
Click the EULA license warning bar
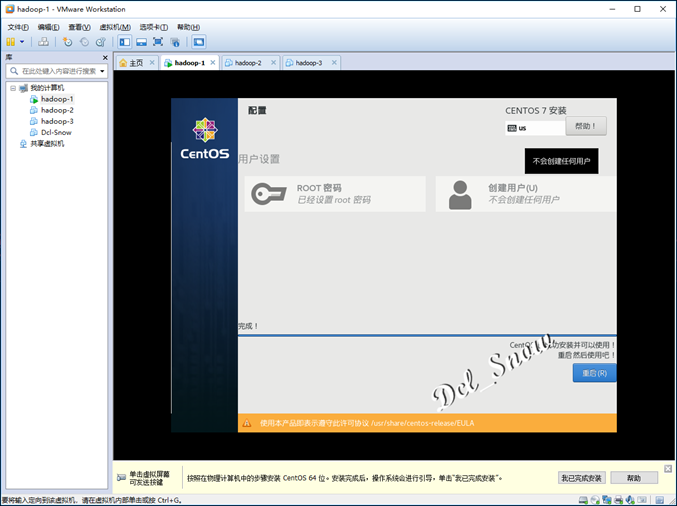point(427,423)
